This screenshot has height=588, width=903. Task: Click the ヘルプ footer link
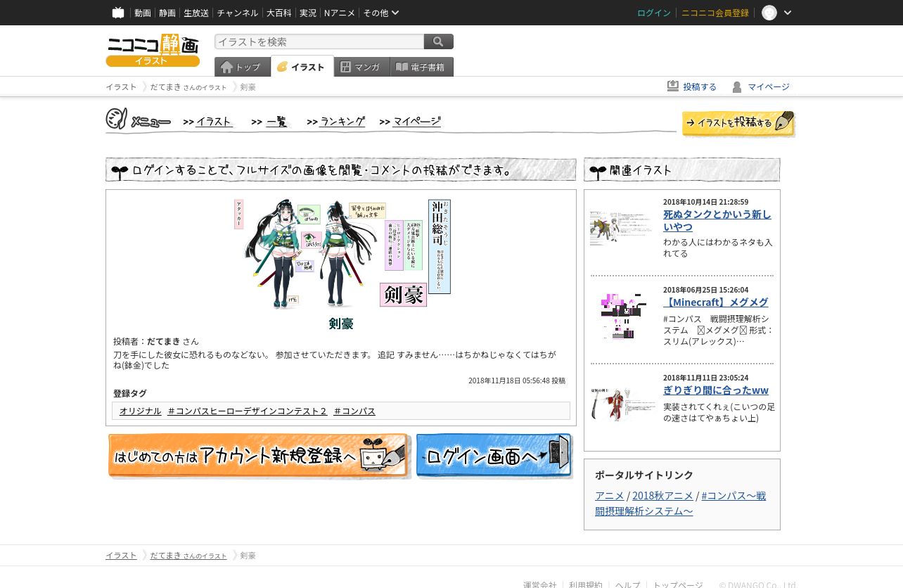[x=628, y=584]
